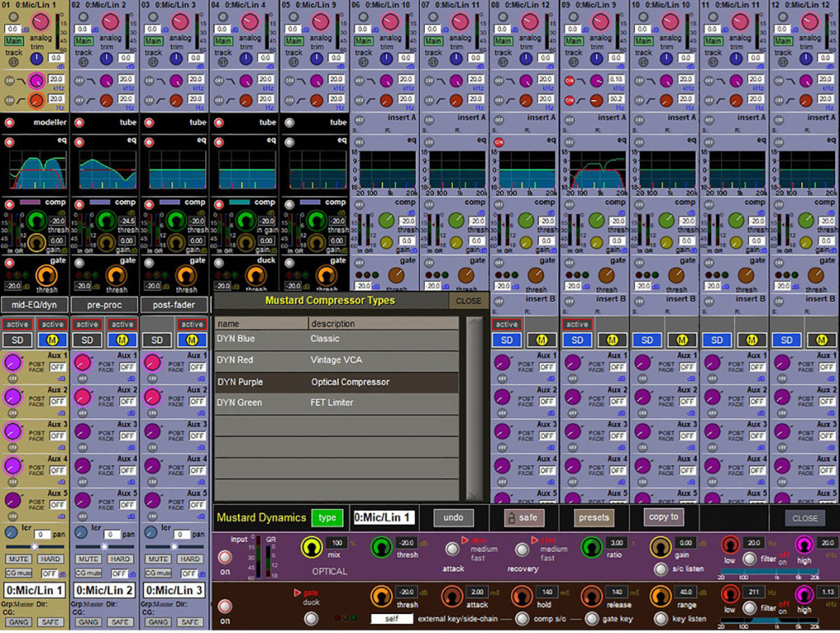840x633 pixels.
Task: Click the Main input selector on channel 01
Action: coord(14,41)
